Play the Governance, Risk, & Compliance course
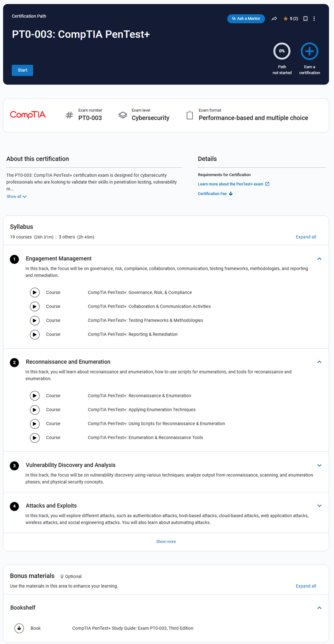The height and width of the screenshot is (644, 334). [x=35, y=293]
